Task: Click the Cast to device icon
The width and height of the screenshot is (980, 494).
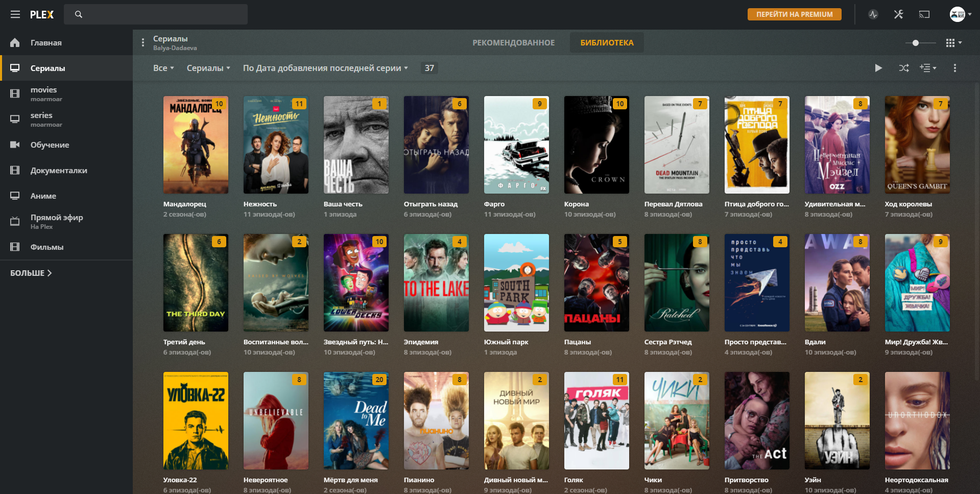Action: coord(924,14)
